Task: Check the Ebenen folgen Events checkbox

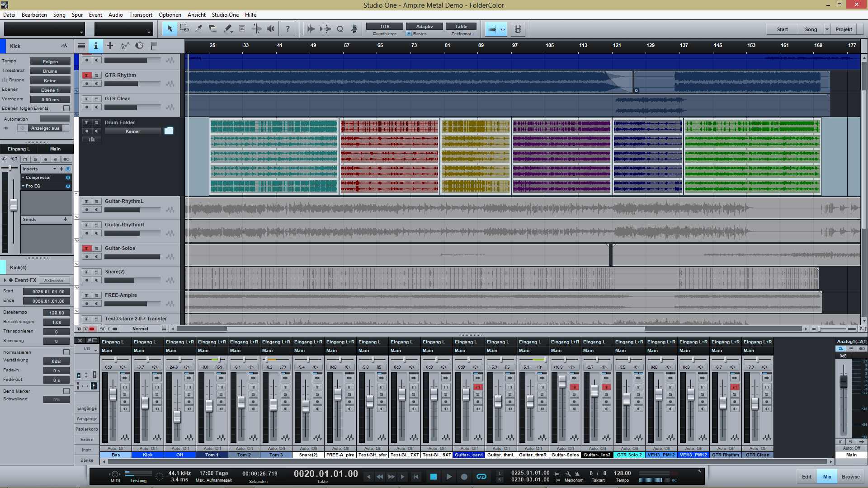Action: point(66,108)
